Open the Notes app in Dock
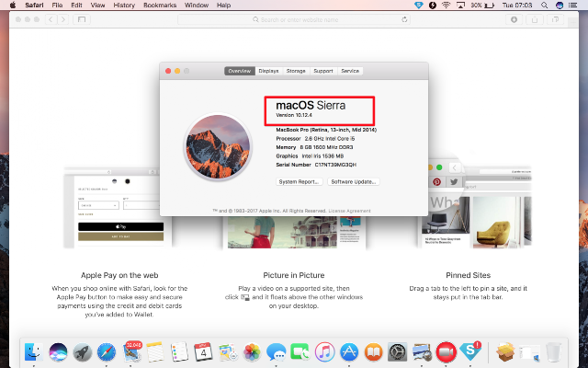Image resolution: width=588 pixels, height=368 pixels. click(x=155, y=352)
